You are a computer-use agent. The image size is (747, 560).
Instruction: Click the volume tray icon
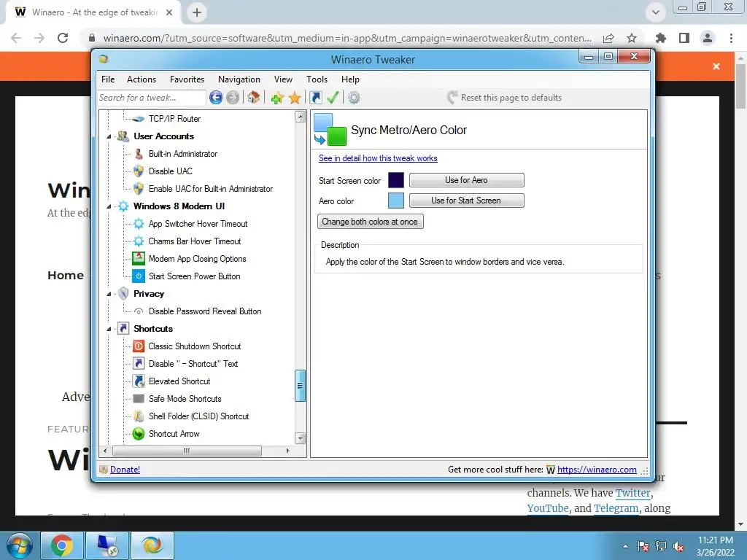678,546
